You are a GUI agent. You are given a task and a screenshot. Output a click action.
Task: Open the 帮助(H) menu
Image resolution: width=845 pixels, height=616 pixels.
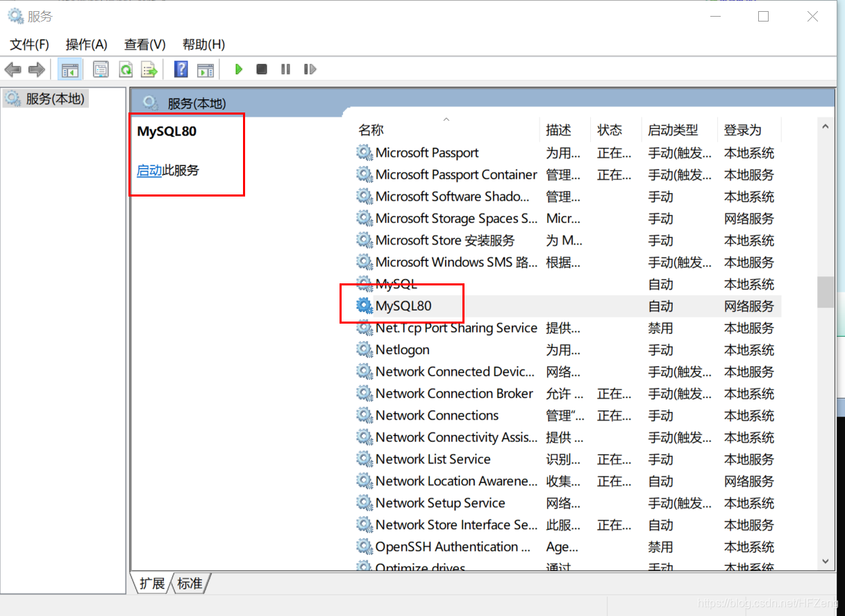click(x=204, y=44)
